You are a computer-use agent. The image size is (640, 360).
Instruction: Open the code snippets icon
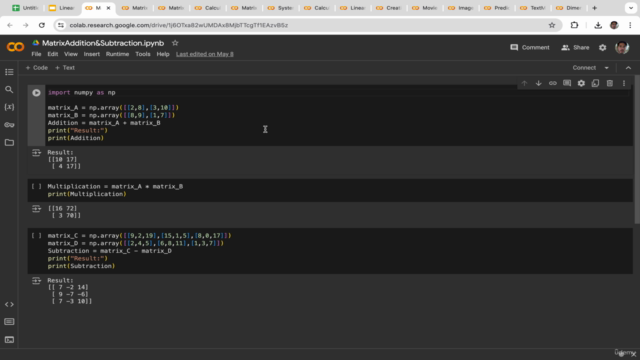[x=9, y=304]
